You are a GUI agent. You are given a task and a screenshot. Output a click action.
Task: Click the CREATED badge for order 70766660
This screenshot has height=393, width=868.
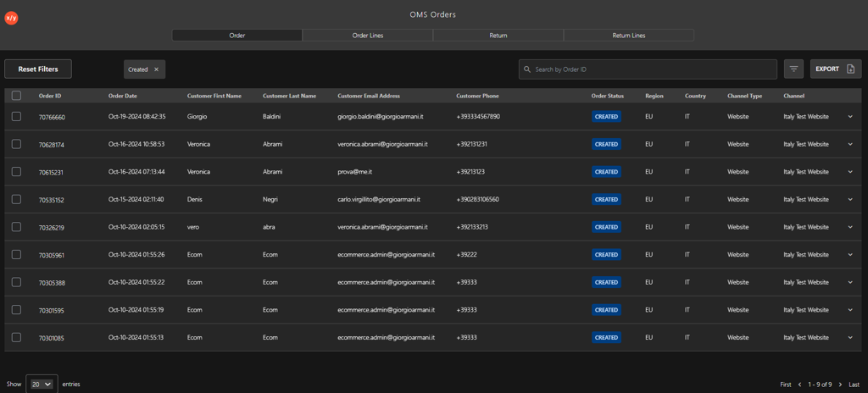(x=606, y=117)
